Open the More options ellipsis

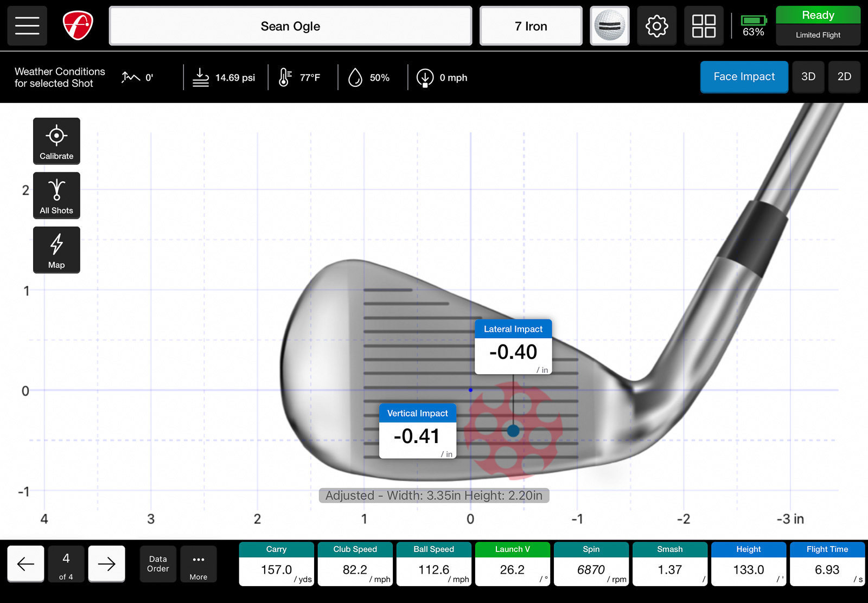pyautogui.click(x=198, y=564)
